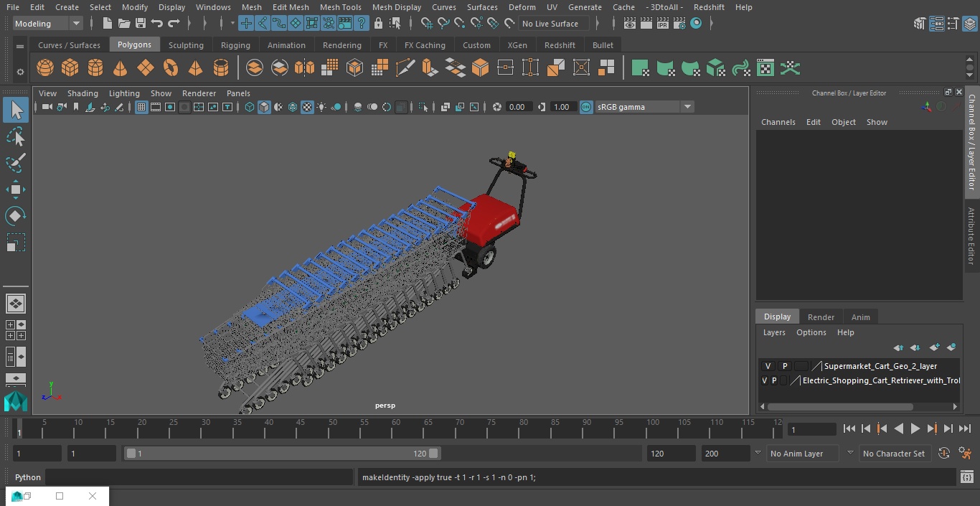Open the Mesh Tools menu
The height and width of the screenshot is (506, 980).
point(340,7)
